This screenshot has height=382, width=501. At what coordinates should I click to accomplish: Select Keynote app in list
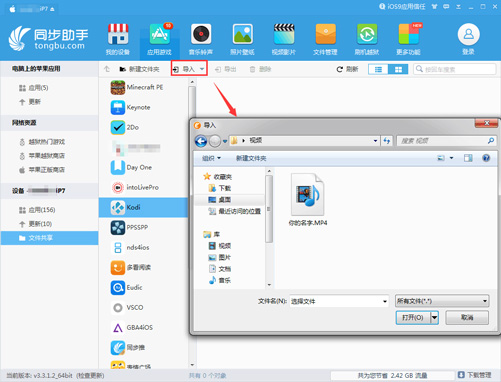click(143, 107)
